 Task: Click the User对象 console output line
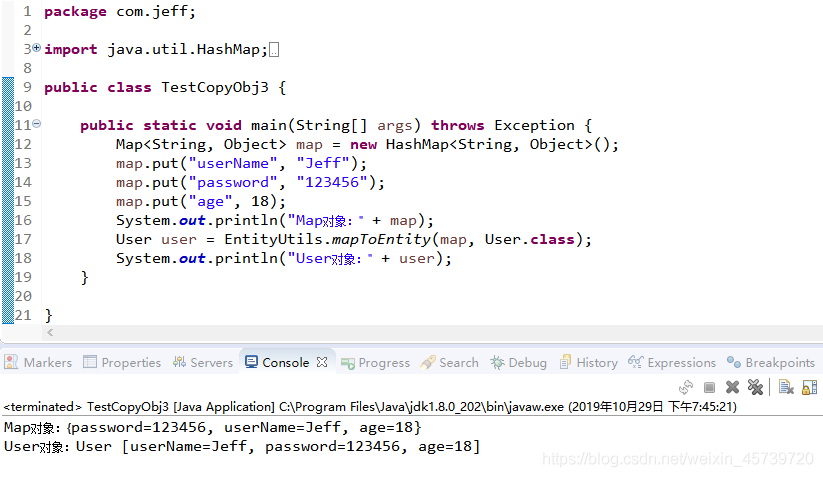[x=242, y=447]
